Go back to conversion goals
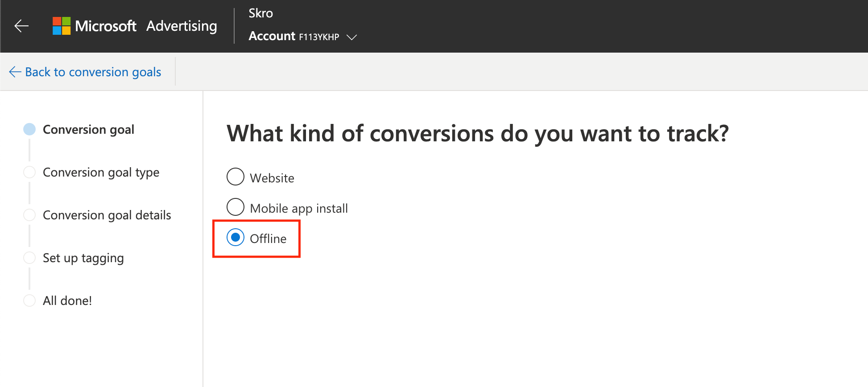 pyautogui.click(x=85, y=72)
